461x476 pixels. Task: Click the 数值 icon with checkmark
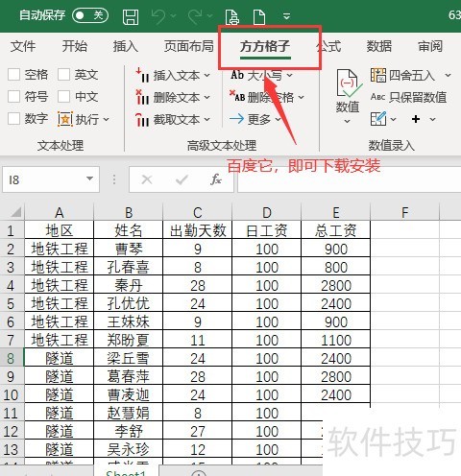click(349, 83)
